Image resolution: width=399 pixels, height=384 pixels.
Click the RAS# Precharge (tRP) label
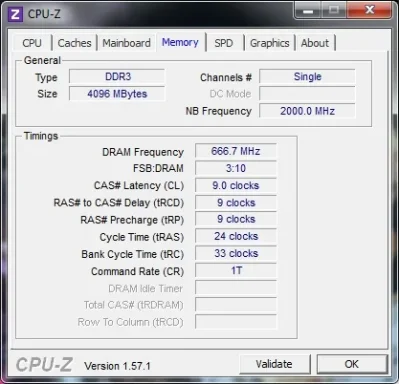pos(132,220)
